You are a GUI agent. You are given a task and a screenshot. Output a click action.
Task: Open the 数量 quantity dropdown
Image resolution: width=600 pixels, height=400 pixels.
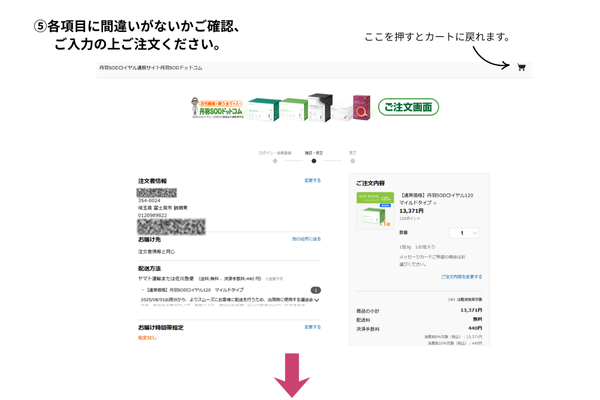click(462, 233)
